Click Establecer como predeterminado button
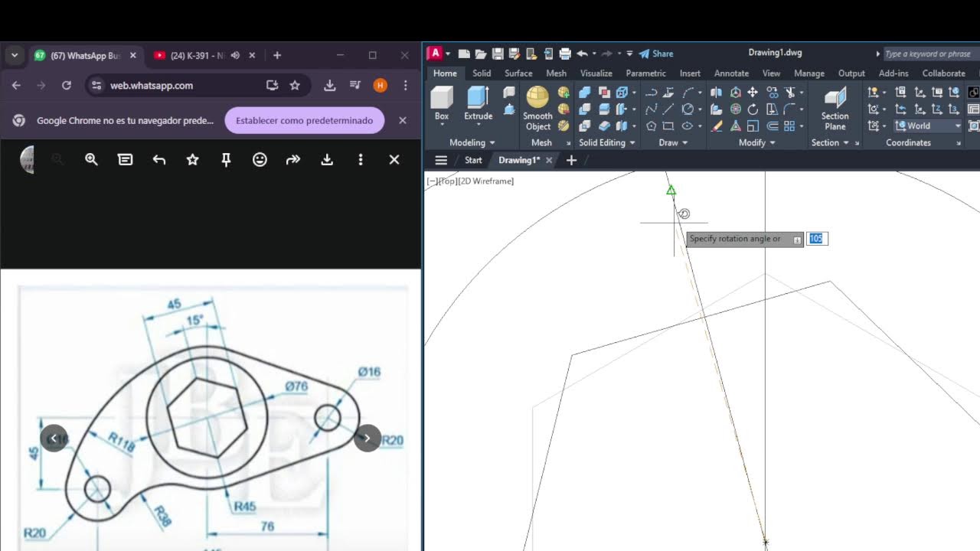 point(304,120)
